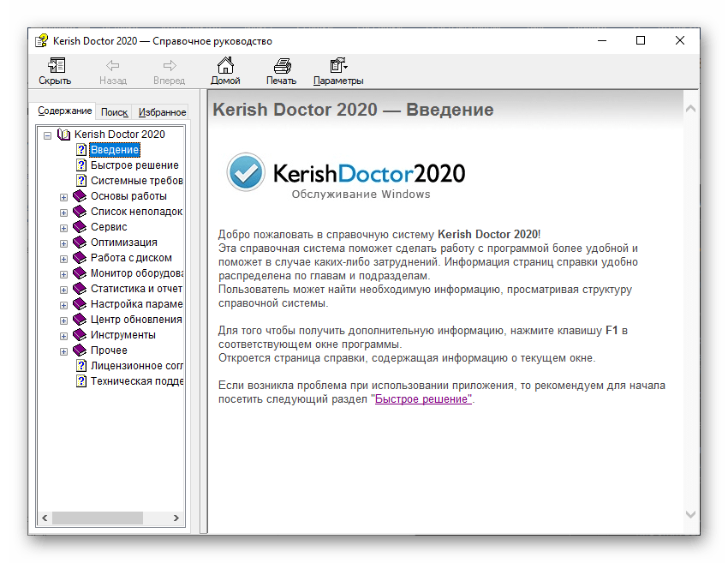Image resolution: width=728 pixels, height=563 pixels.
Task: Select the Основы работы tree label
Action: (128, 196)
